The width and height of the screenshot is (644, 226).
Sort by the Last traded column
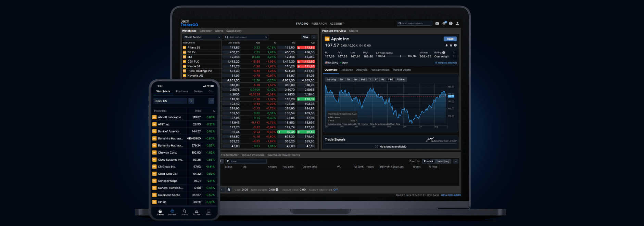[234, 43]
